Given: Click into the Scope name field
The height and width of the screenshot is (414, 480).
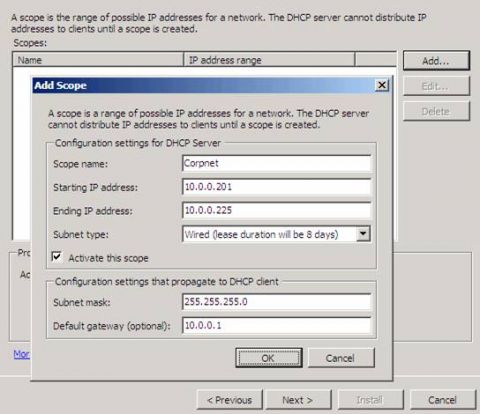Looking at the screenshot, I should click(x=276, y=163).
